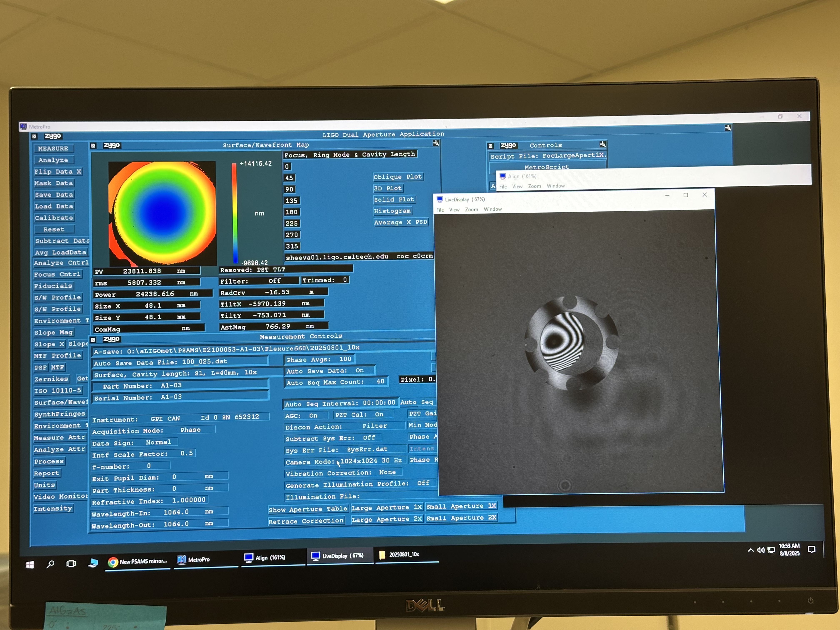Click MetroPro icon in title bar
Viewport: 840px width, 630px height.
pos(24,126)
